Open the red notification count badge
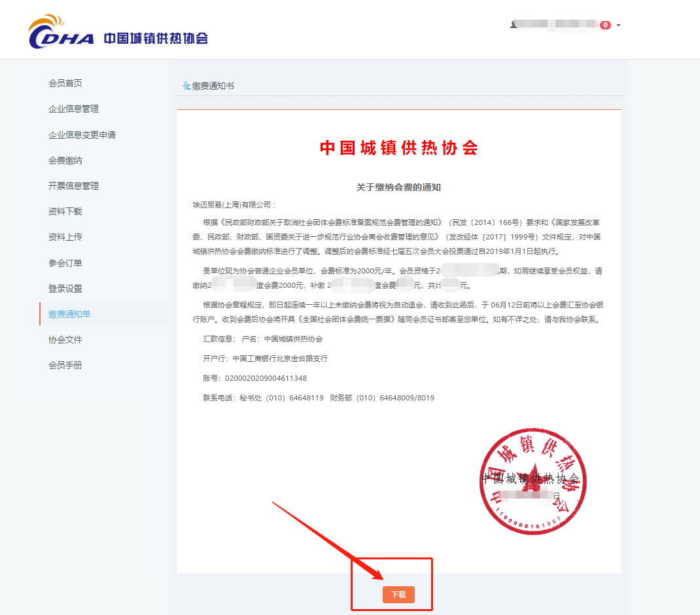Image resolution: width=700 pixels, height=615 pixels. tap(605, 25)
